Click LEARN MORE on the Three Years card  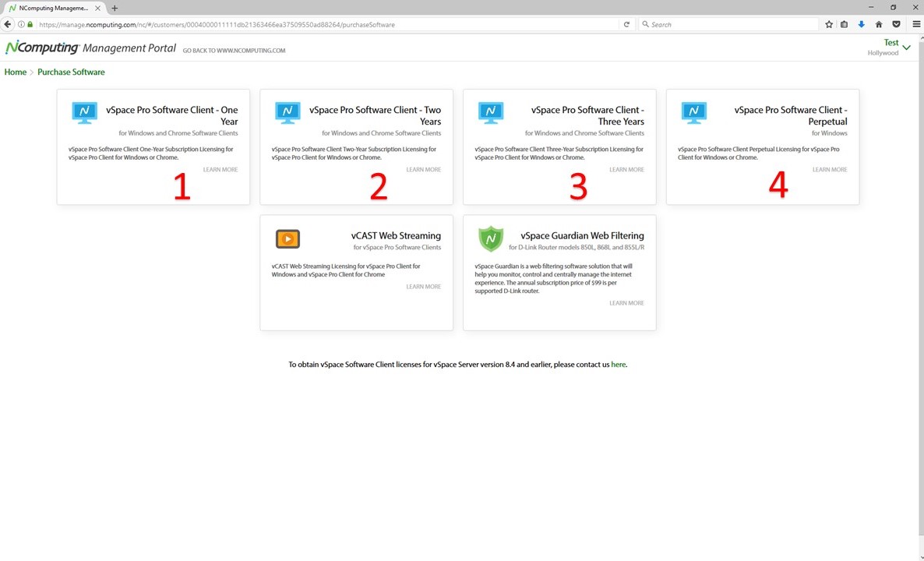pyautogui.click(x=627, y=170)
